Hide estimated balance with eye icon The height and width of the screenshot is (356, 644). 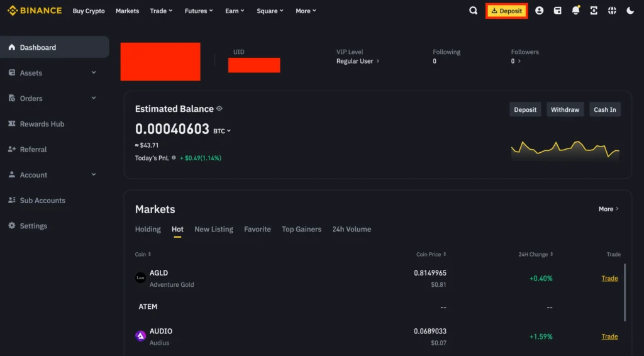(x=219, y=108)
